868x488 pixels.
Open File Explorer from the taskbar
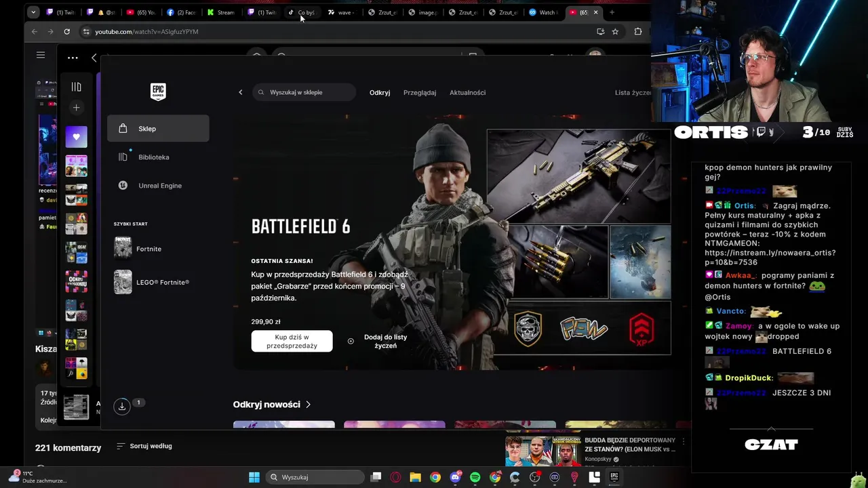[x=416, y=477]
